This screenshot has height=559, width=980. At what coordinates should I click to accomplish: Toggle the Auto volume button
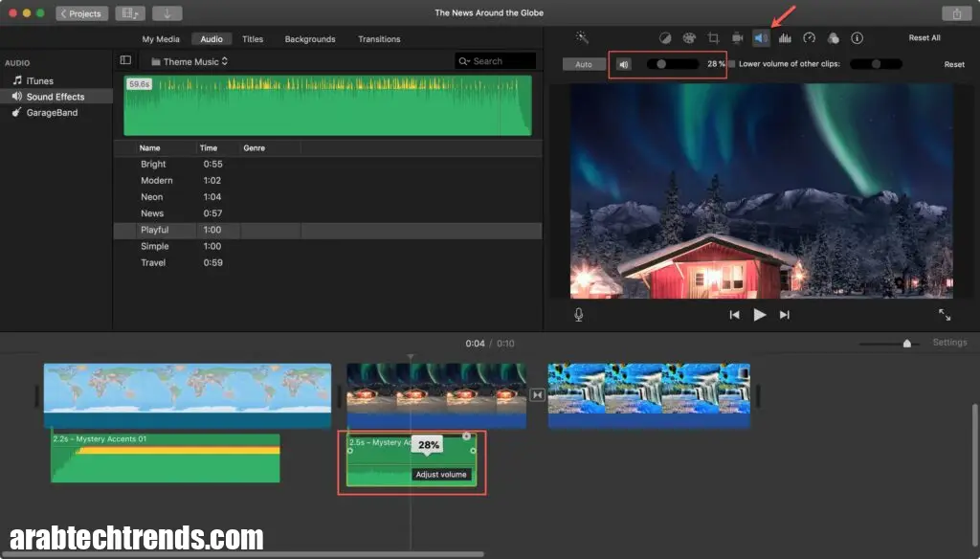pyautogui.click(x=585, y=64)
